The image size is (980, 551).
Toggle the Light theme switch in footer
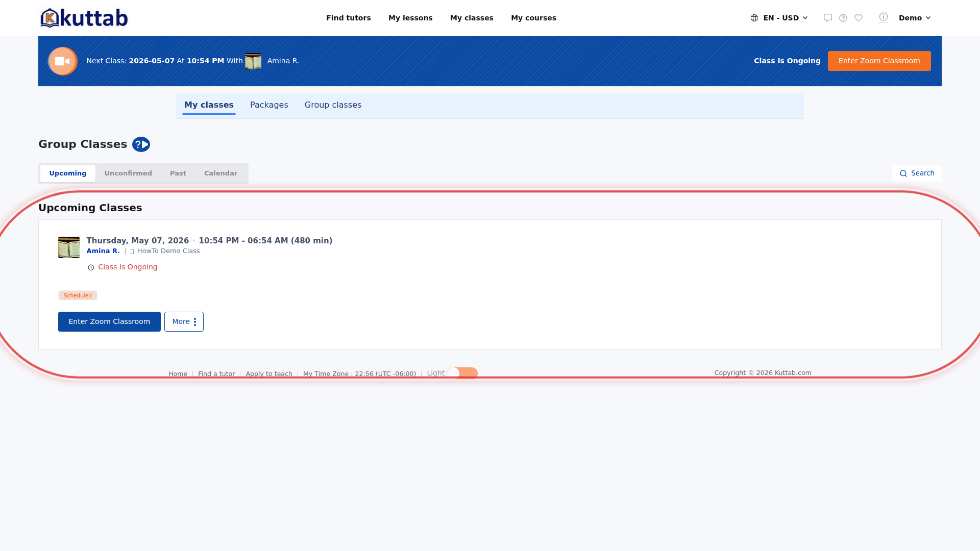pos(462,373)
